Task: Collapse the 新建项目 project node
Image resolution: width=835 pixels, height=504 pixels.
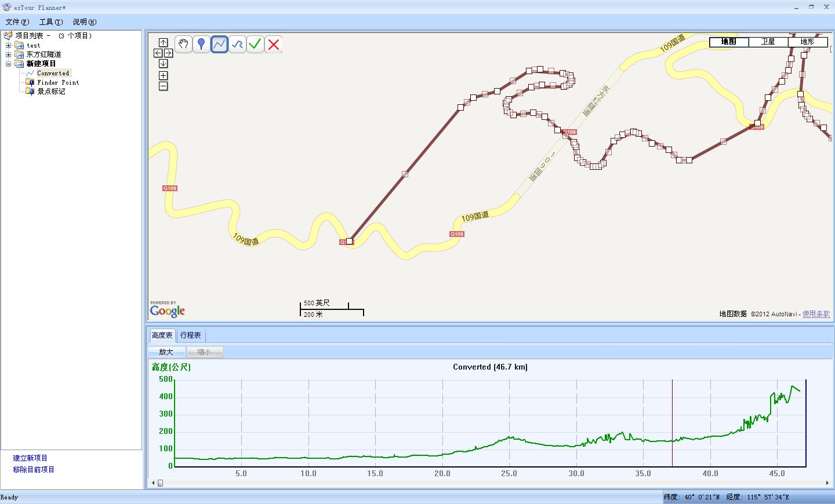Action: point(9,64)
